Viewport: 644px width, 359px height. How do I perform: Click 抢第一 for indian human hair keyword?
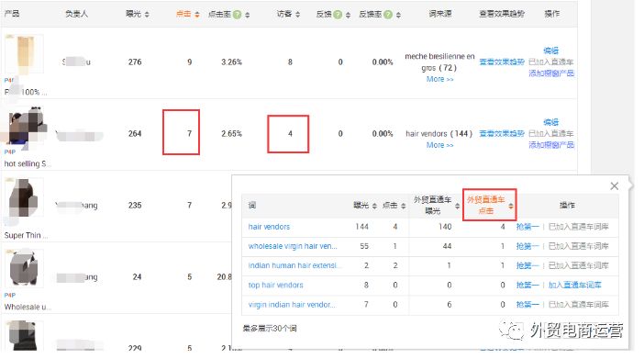tap(527, 265)
